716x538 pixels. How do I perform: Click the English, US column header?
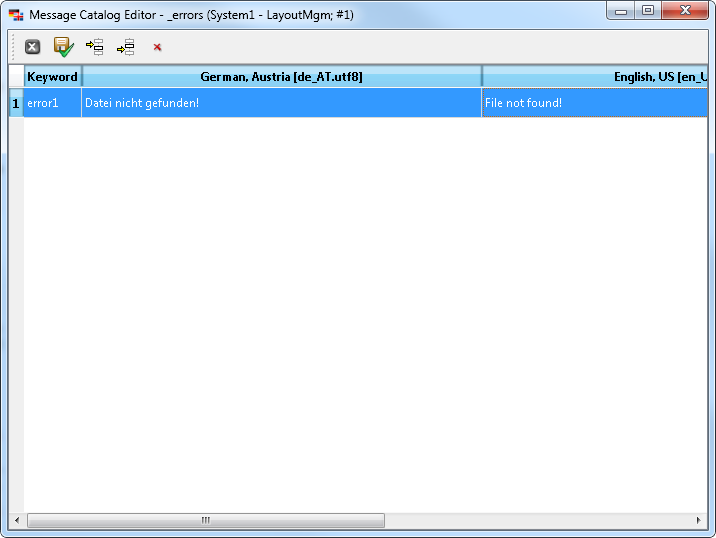pyautogui.click(x=595, y=76)
